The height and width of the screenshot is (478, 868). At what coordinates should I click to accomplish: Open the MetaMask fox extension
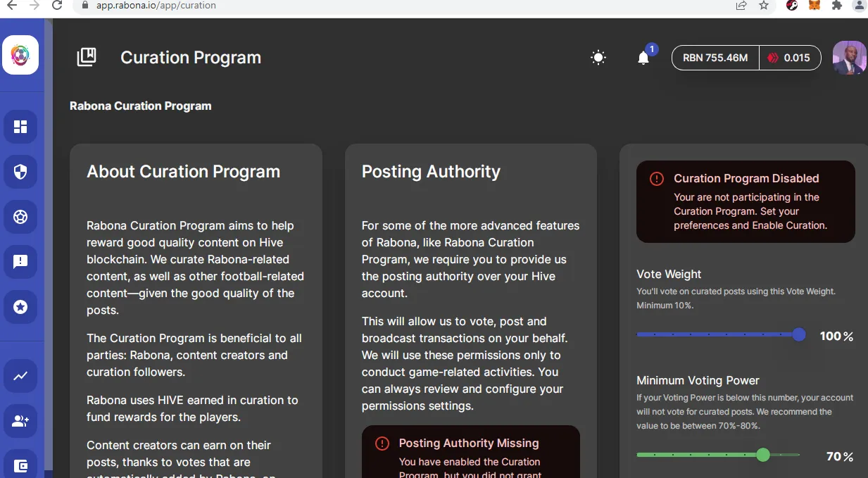click(x=814, y=5)
